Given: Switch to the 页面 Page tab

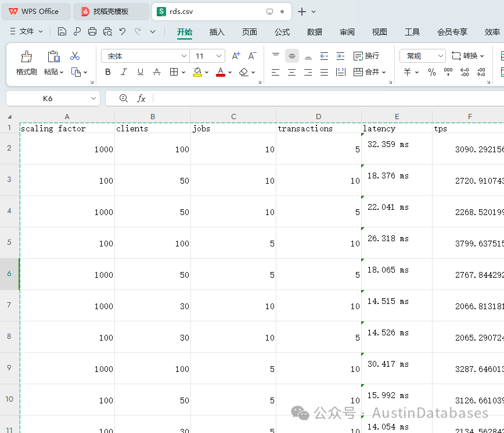Looking at the screenshot, I should 250,32.
